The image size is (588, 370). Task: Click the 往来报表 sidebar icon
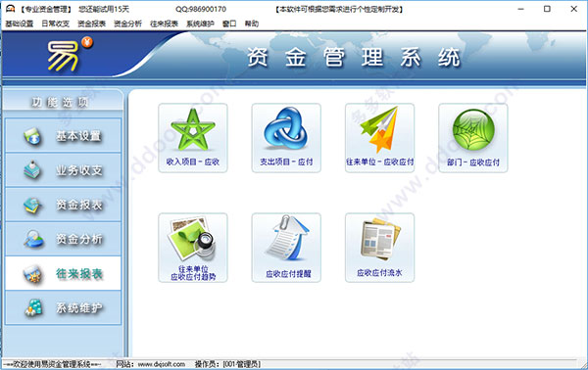coord(32,274)
